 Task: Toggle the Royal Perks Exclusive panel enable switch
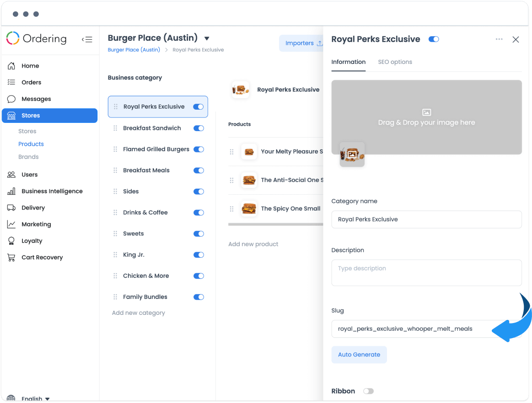pyautogui.click(x=434, y=39)
